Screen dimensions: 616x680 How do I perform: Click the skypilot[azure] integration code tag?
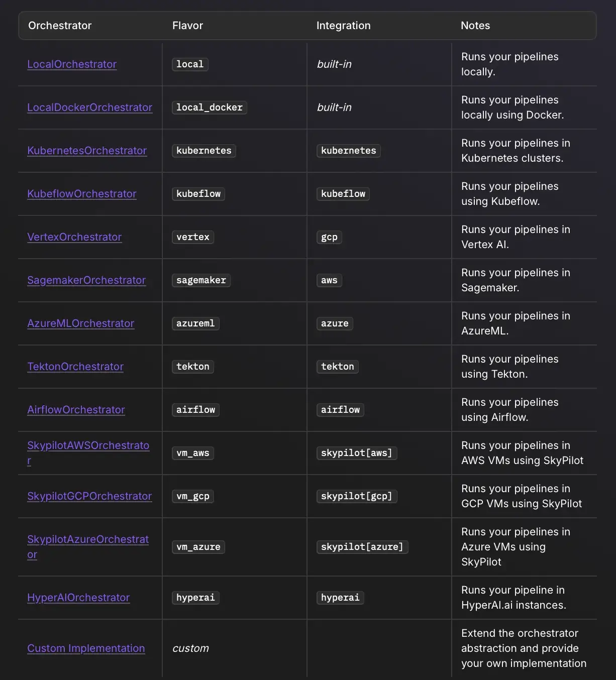pyautogui.click(x=362, y=547)
